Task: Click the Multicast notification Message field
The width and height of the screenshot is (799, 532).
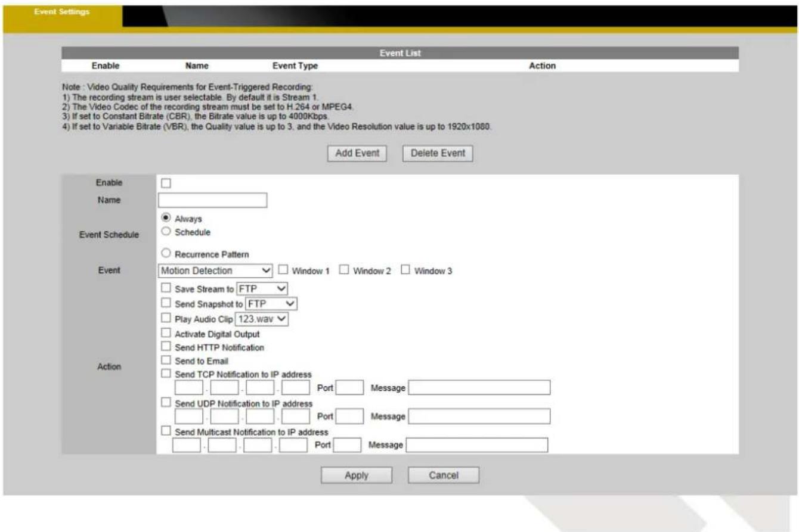Action: pyautogui.click(x=477, y=444)
